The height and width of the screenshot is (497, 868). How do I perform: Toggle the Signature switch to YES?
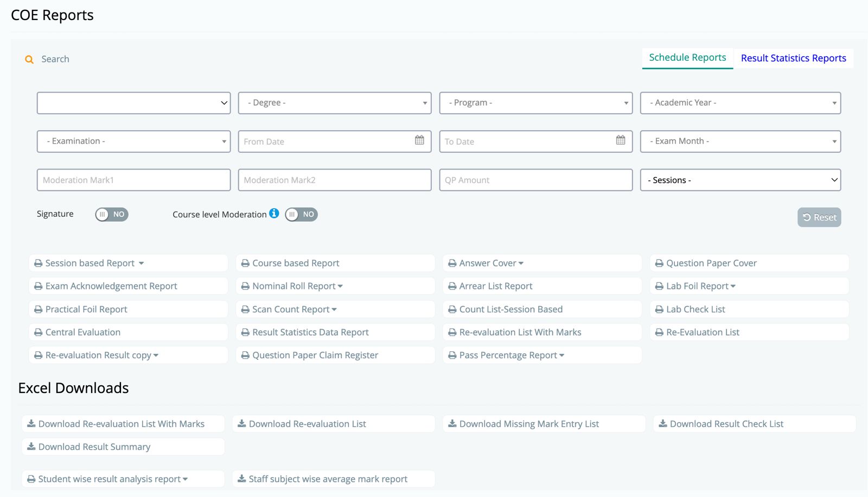(111, 214)
